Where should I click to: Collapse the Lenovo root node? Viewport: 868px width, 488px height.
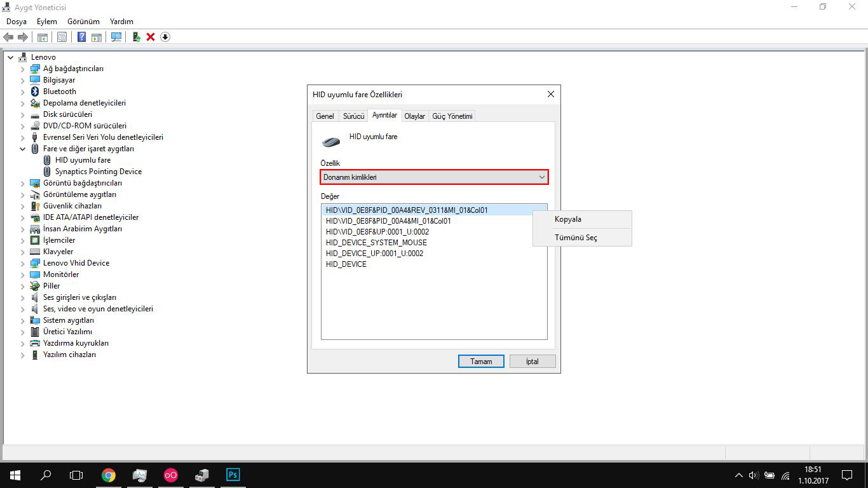11,57
